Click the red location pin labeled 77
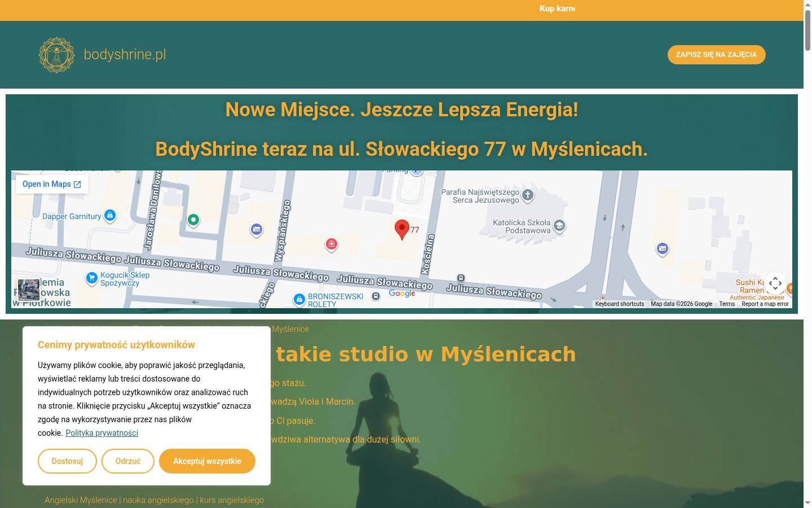The image size is (812, 508). [401, 230]
